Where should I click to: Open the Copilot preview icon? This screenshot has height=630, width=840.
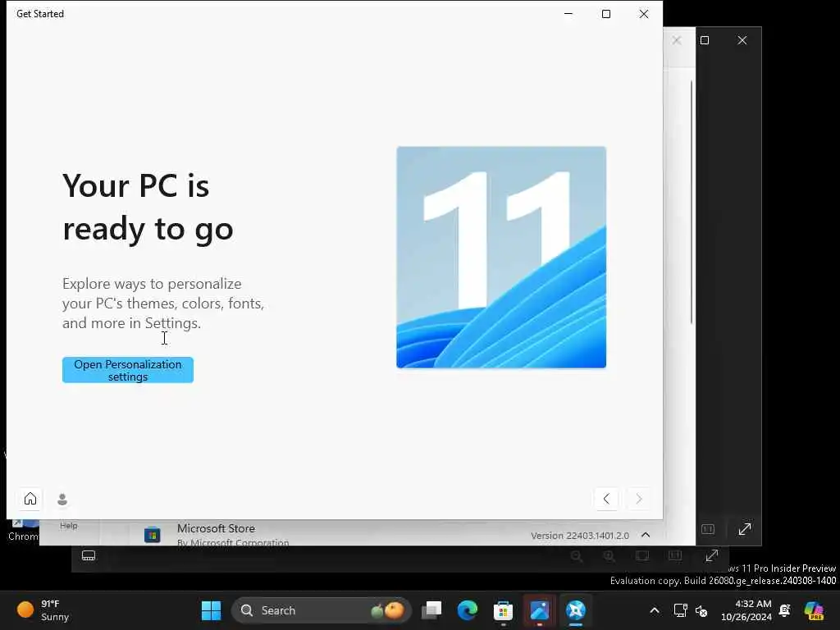pos(814,610)
